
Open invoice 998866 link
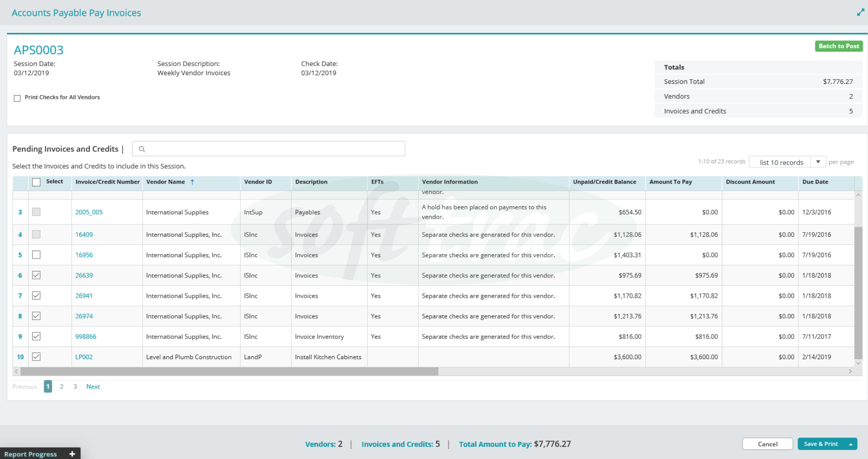[x=86, y=336]
